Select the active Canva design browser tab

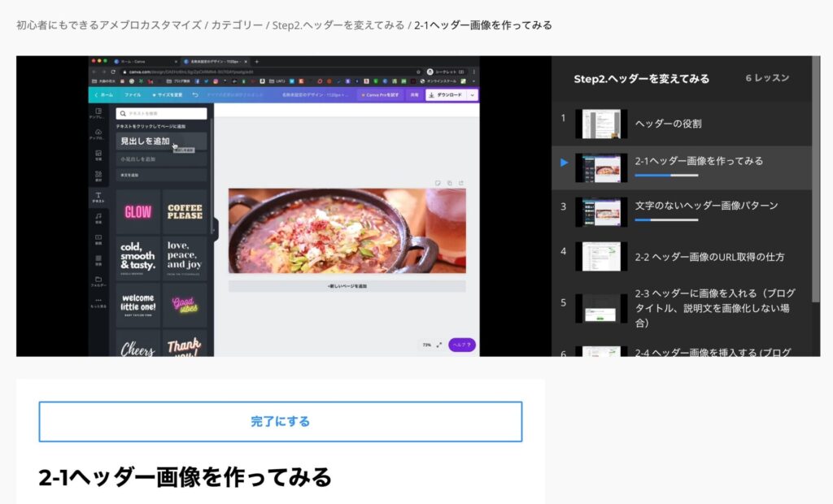coord(215,62)
